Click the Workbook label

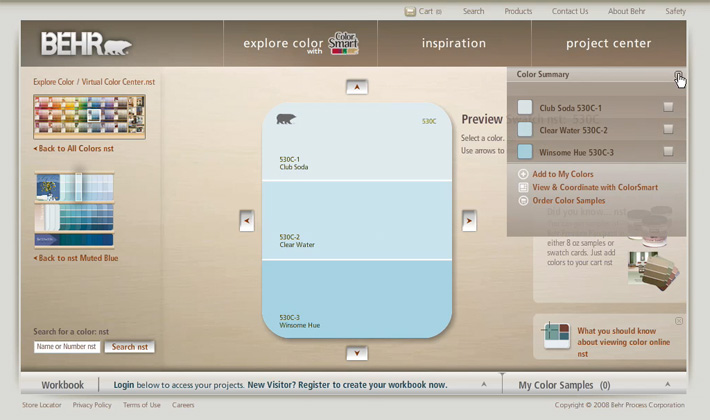tap(62, 385)
